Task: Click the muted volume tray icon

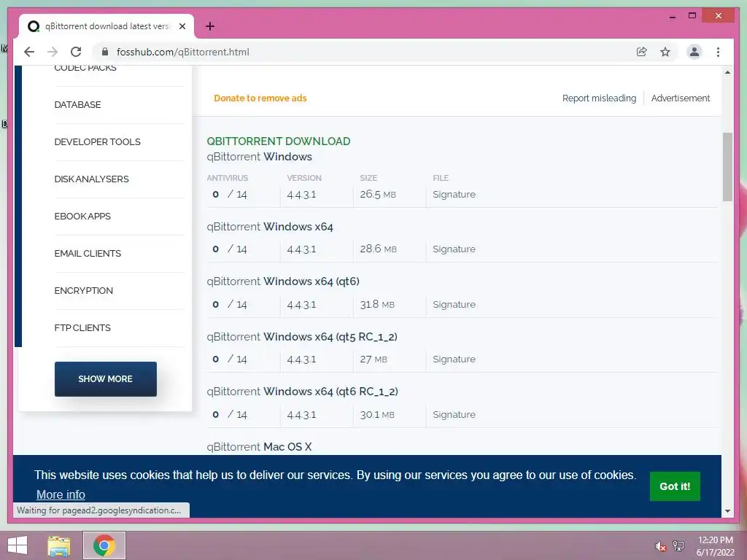Action: click(659, 547)
